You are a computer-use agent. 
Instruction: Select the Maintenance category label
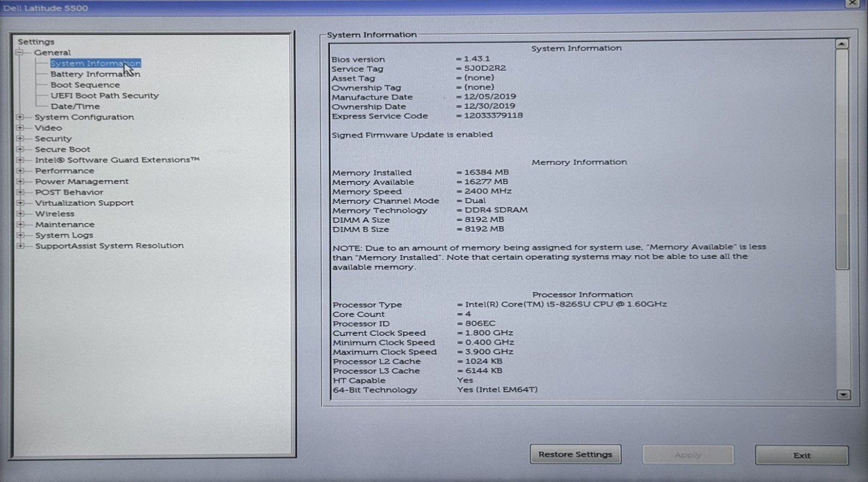pos(65,225)
